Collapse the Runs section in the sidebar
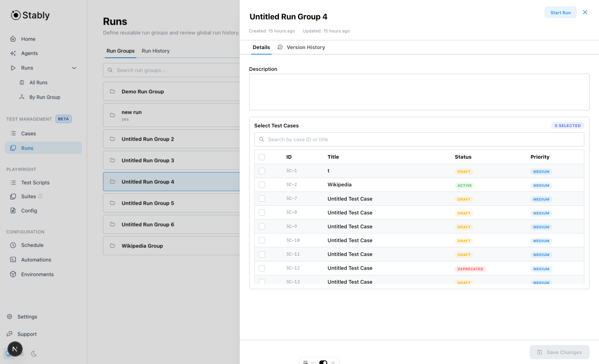The height and width of the screenshot is (364, 599). [x=74, y=68]
